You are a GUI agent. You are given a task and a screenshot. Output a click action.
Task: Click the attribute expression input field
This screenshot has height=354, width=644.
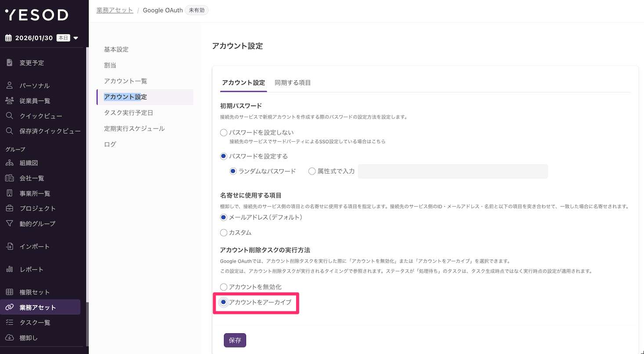452,172
